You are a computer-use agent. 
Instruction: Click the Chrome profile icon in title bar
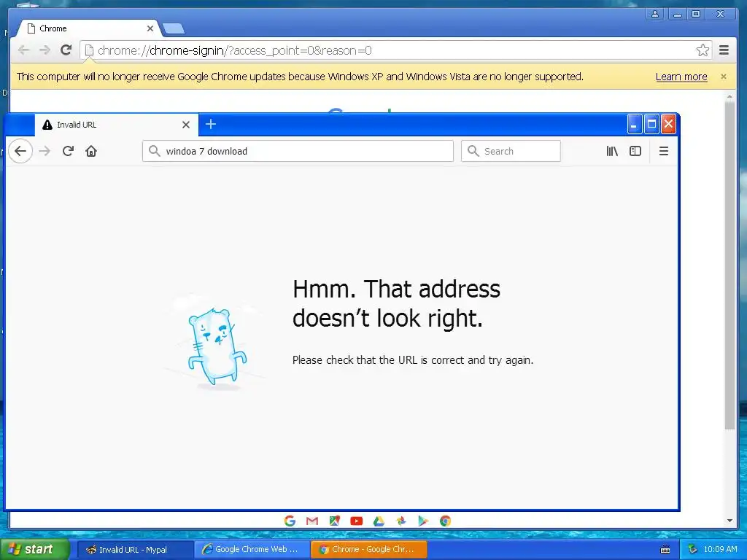tap(655, 14)
